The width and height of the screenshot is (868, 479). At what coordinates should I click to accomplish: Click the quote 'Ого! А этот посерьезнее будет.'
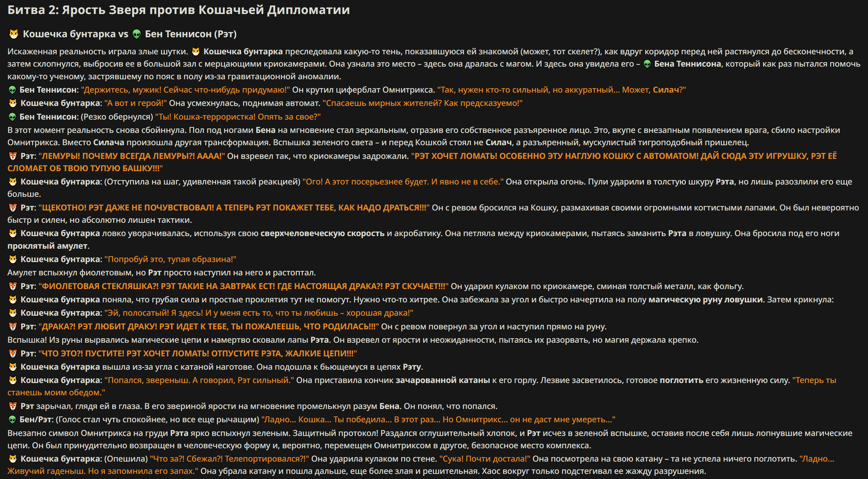click(366, 182)
